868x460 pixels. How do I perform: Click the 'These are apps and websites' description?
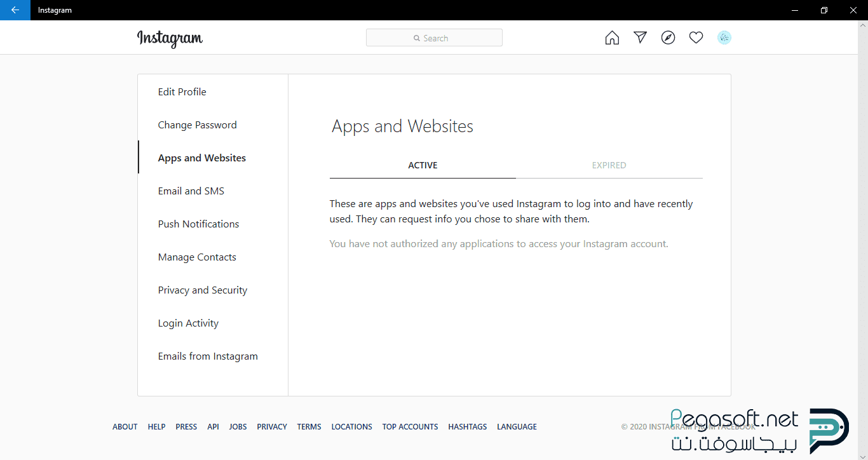(512, 212)
